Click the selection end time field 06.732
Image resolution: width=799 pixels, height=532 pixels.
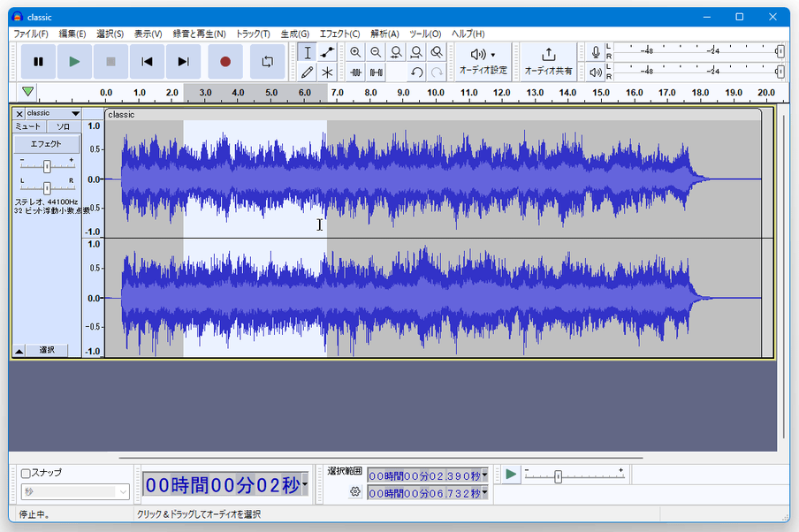(x=424, y=493)
